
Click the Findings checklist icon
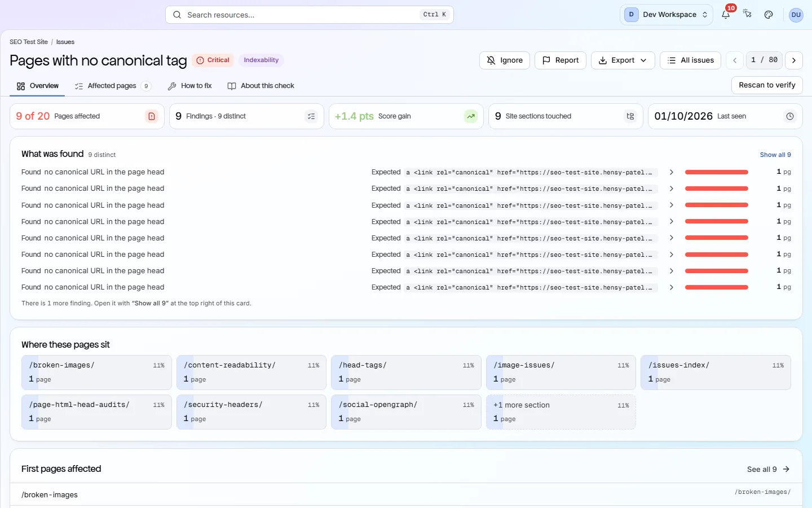311,116
